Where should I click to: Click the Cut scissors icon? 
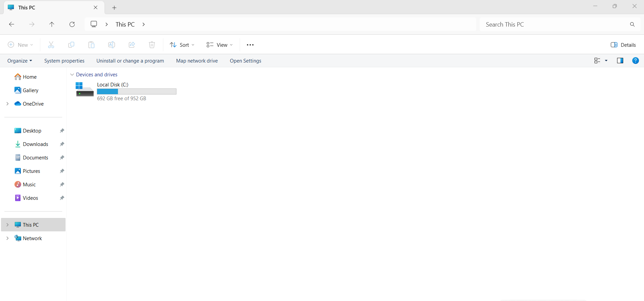point(51,45)
